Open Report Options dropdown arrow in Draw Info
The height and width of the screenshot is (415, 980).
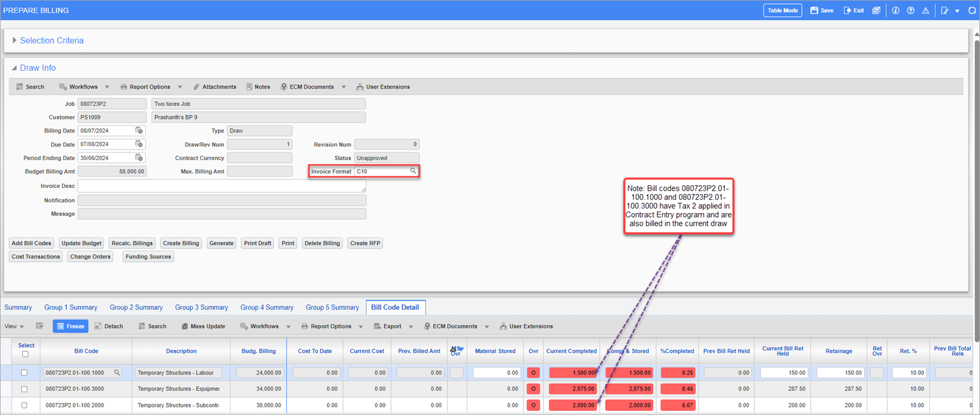180,87
